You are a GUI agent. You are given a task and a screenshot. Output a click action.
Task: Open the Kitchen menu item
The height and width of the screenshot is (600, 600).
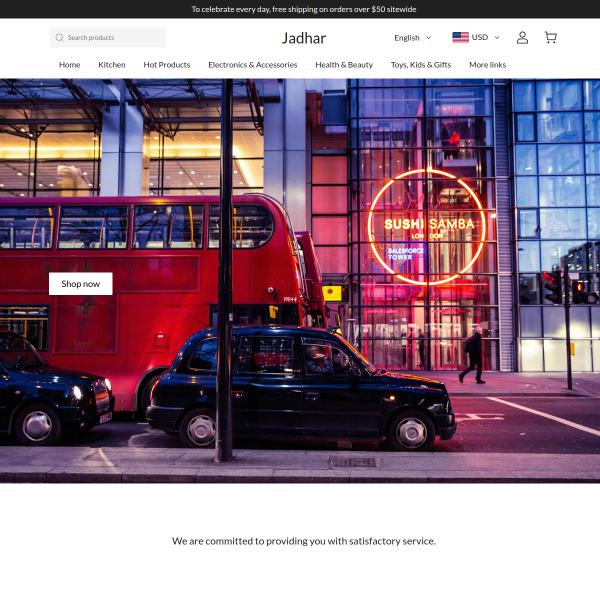click(x=112, y=65)
